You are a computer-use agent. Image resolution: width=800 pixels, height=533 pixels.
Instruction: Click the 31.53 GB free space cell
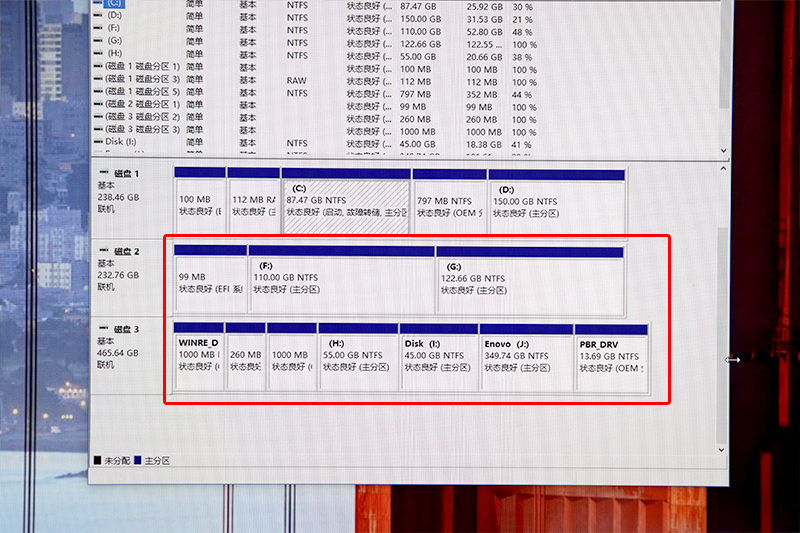point(484,19)
